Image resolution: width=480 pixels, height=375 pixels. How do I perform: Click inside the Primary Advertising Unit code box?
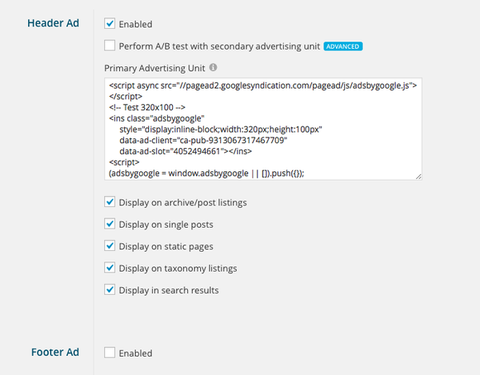point(263,129)
